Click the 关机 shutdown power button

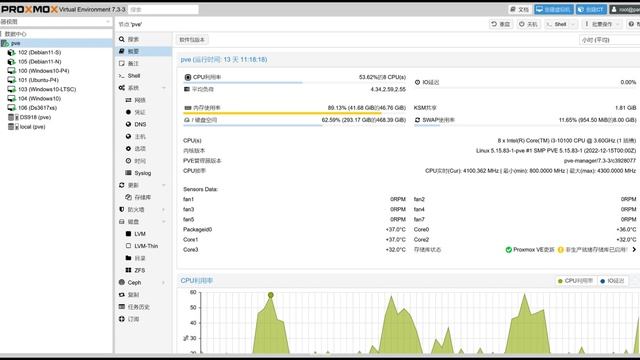[528, 24]
